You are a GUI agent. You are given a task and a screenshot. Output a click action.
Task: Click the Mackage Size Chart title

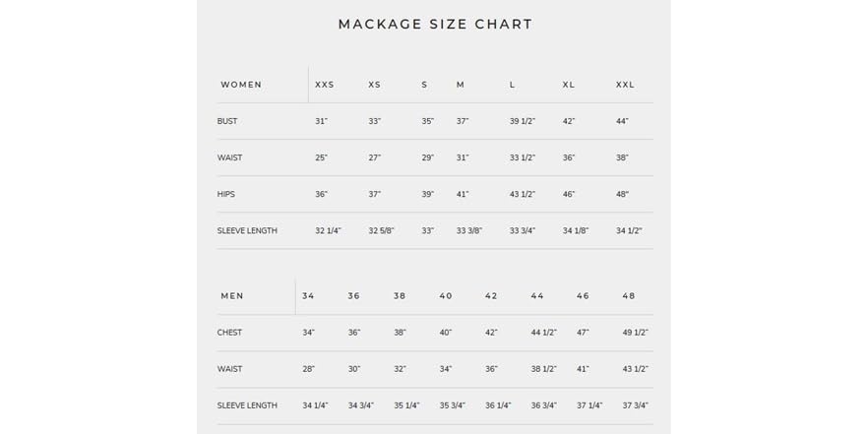(435, 25)
